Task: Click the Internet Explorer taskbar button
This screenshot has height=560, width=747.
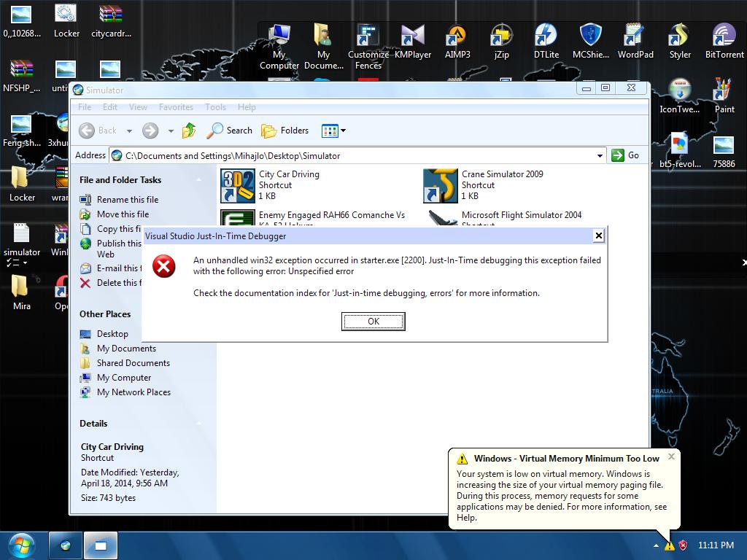Action: [x=66, y=545]
